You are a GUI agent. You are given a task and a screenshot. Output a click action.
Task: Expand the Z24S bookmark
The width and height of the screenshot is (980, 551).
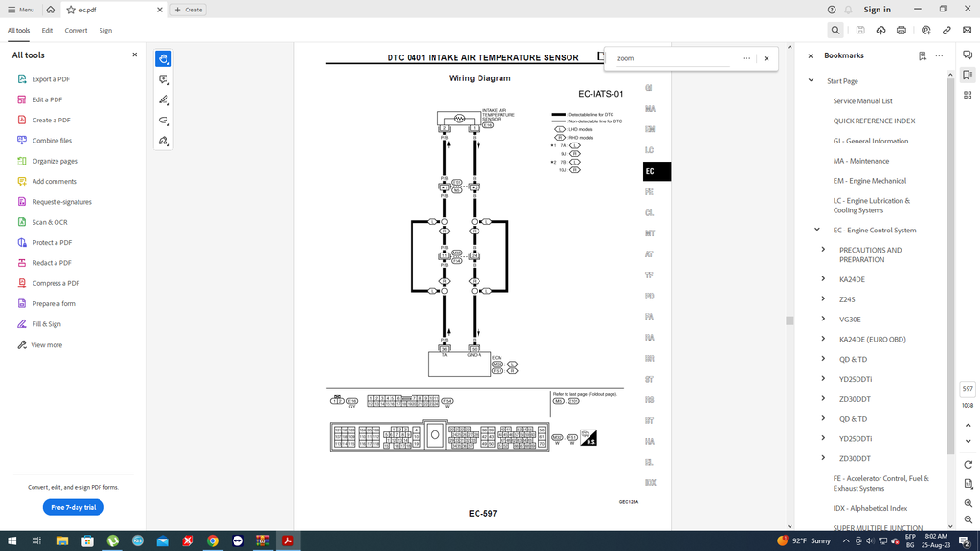click(823, 299)
